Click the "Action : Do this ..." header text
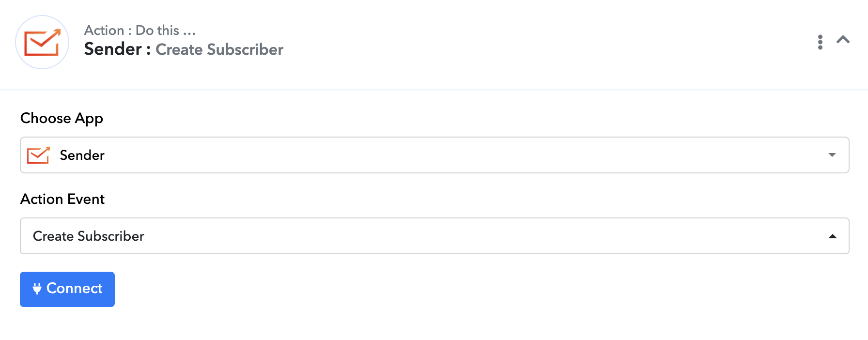 pos(140,30)
